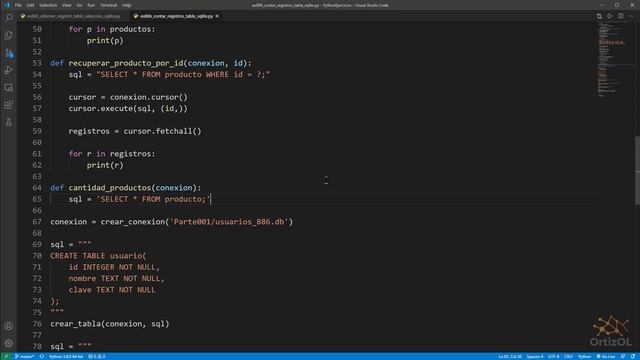Start the Go Live server
Viewport: 640px width, 360px height.
[x=606, y=356]
